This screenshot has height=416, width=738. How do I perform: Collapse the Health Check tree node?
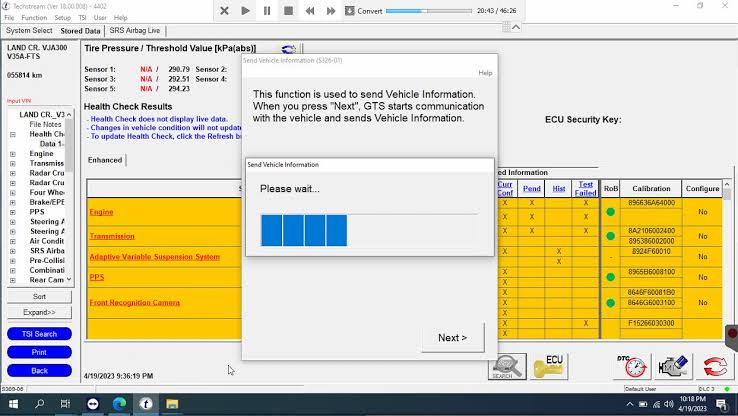[13, 134]
